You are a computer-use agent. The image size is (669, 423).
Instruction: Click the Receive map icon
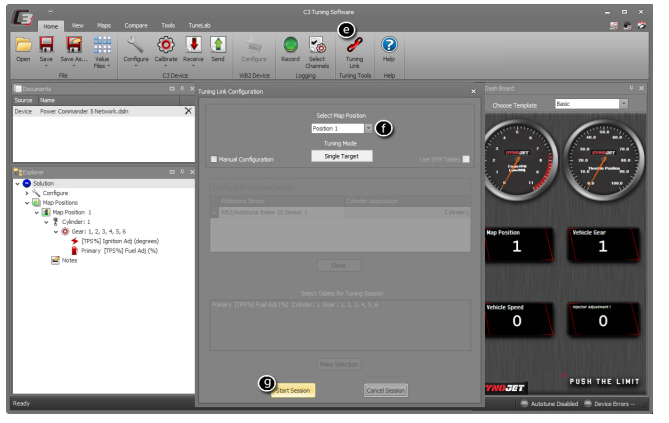(193, 45)
